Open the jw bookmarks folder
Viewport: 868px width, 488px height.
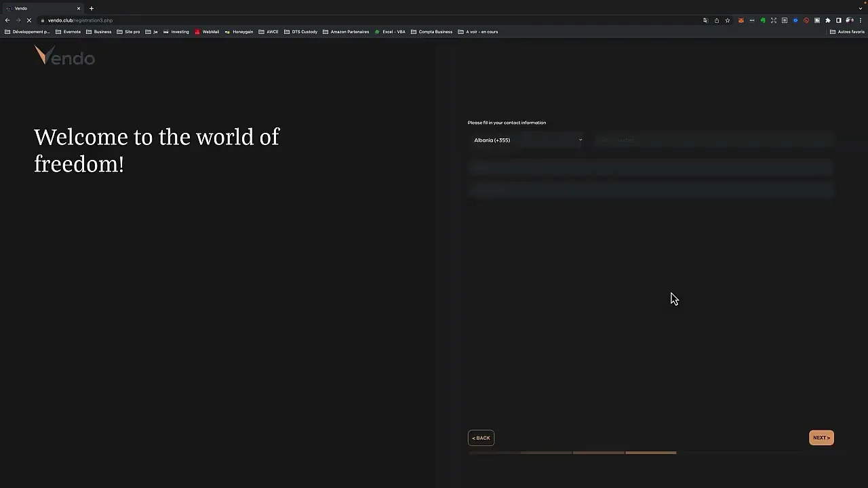pos(152,32)
